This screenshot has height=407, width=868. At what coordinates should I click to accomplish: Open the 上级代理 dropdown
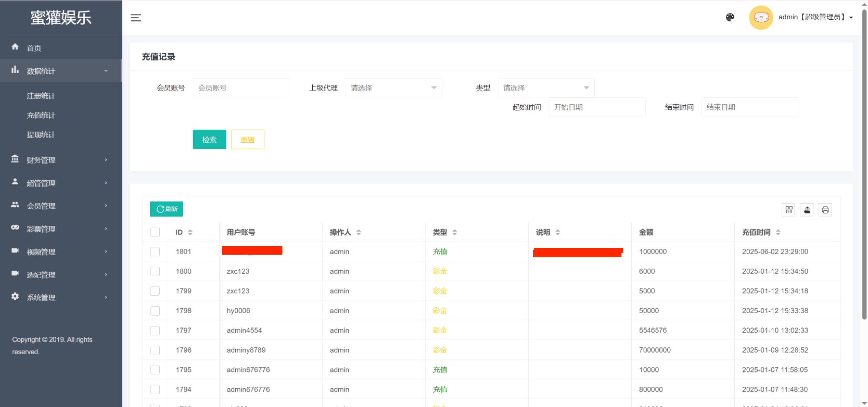point(393,88)
